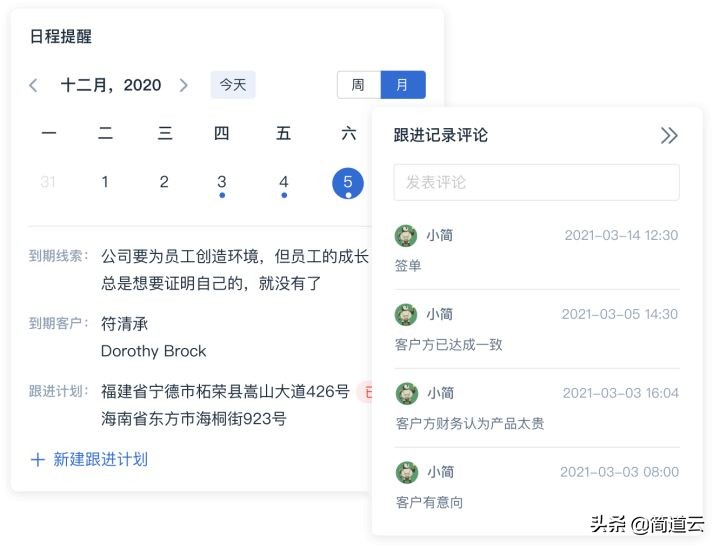Select highlighted day 5

[x=348, y=183]
